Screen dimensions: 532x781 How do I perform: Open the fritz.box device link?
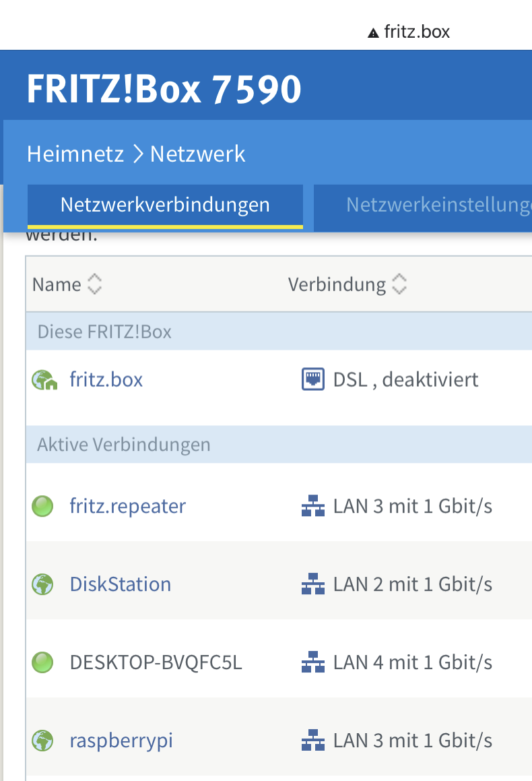[106, 380]
